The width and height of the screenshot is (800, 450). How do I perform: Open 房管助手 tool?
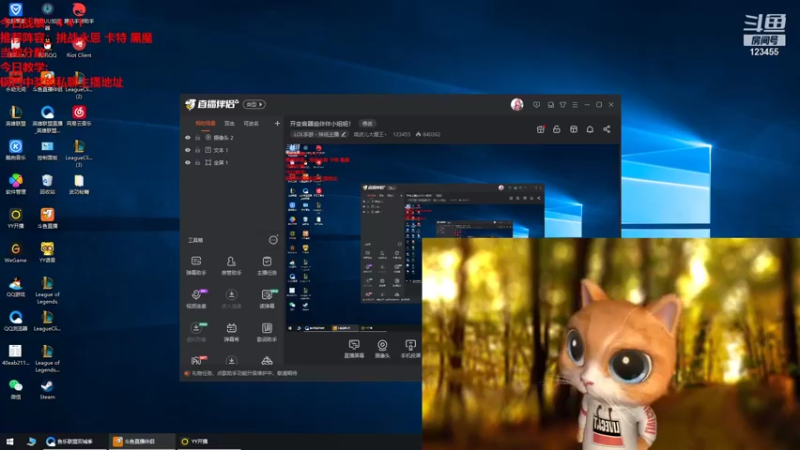231,266
